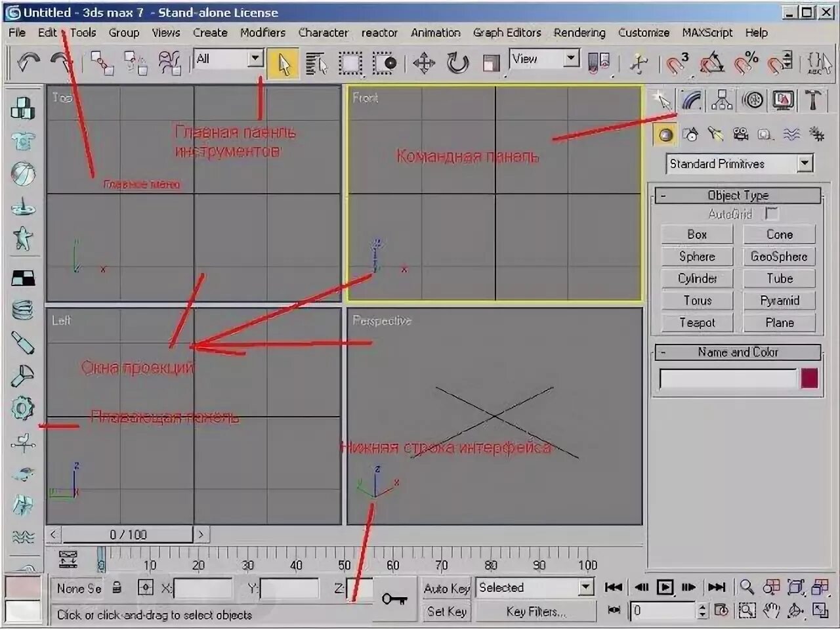Select the Cameras category in Create panel
Screen dimensions: 840x630
741,135
